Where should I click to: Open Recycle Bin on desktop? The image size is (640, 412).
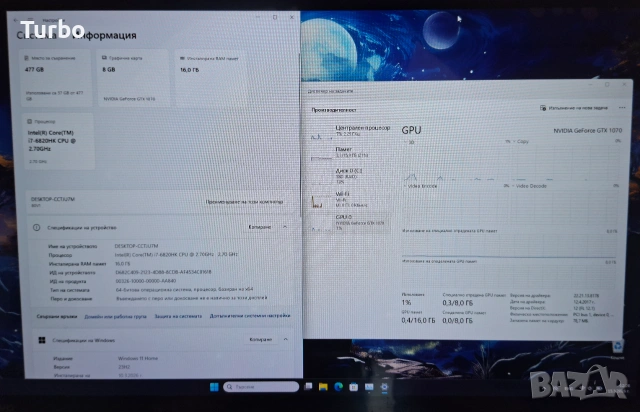click(618, 347)
